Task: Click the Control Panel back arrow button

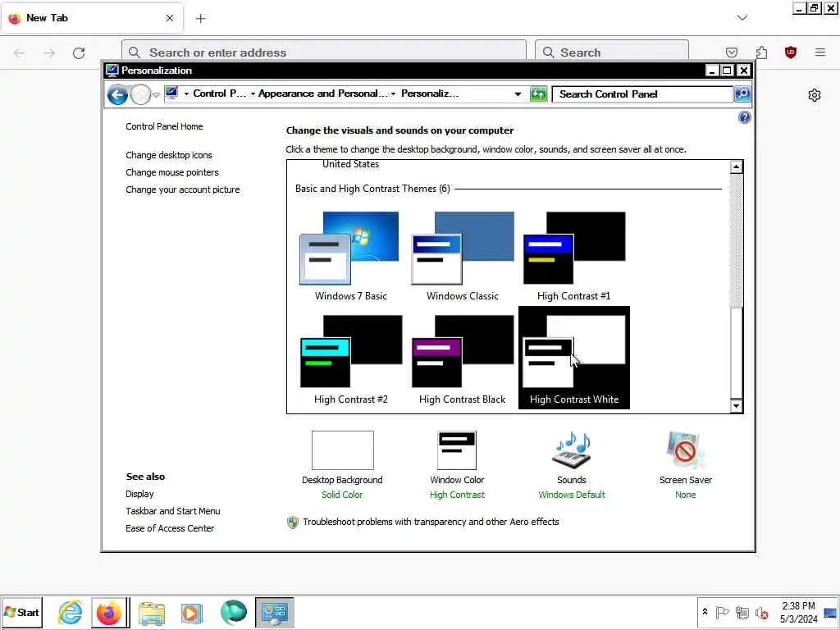Action: click(x=117, y=95)
